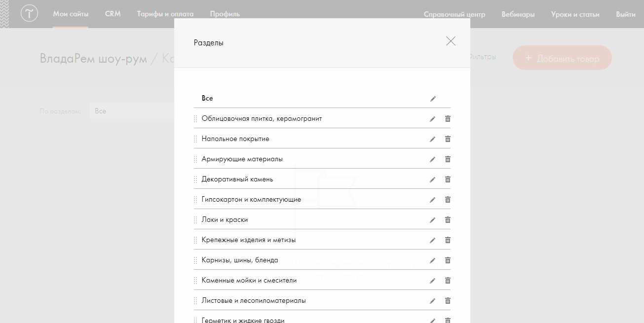644x323 pixels.
Task: Edit the "Декоративный камень" section name
Action: 433,179
